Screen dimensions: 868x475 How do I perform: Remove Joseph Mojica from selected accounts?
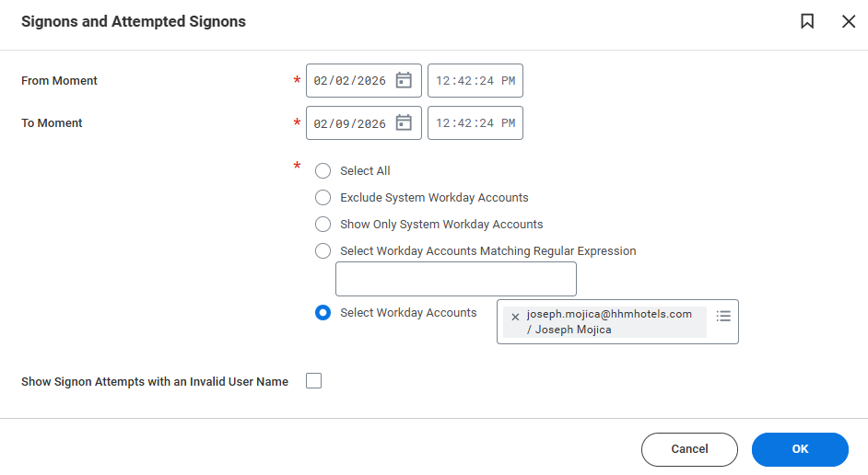click(515, 317)
